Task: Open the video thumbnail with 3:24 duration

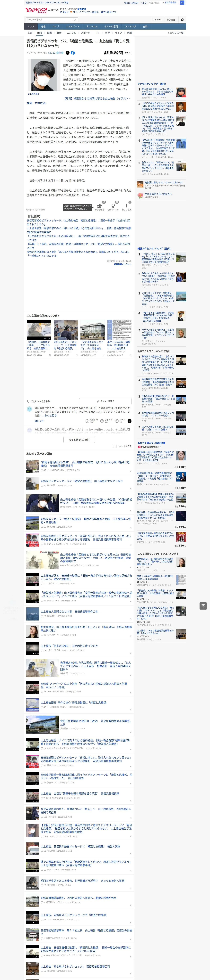Action: click(39, 329)
